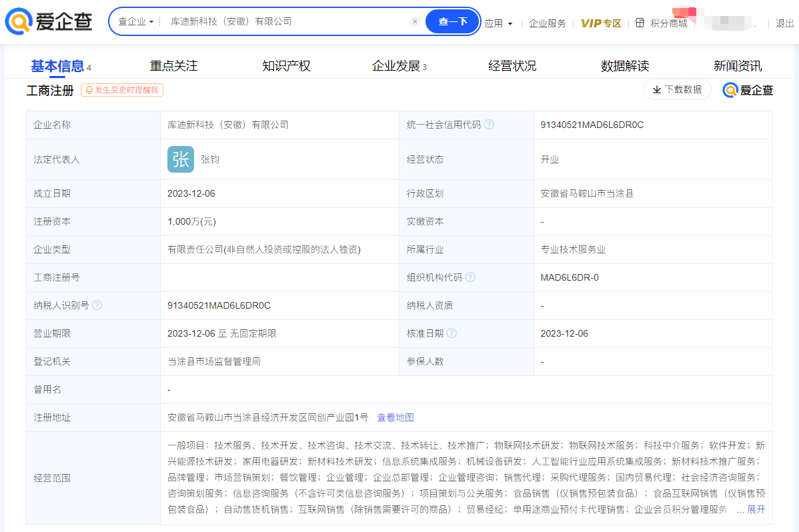Go to the 经营状况 tab
The height and width of the screenshot is (532, 799).
512,66
